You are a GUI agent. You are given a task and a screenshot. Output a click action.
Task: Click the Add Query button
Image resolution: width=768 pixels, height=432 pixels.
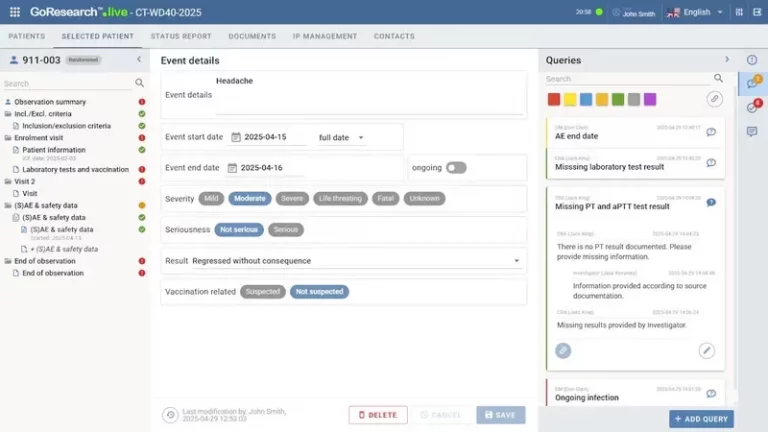coord(701,419)
